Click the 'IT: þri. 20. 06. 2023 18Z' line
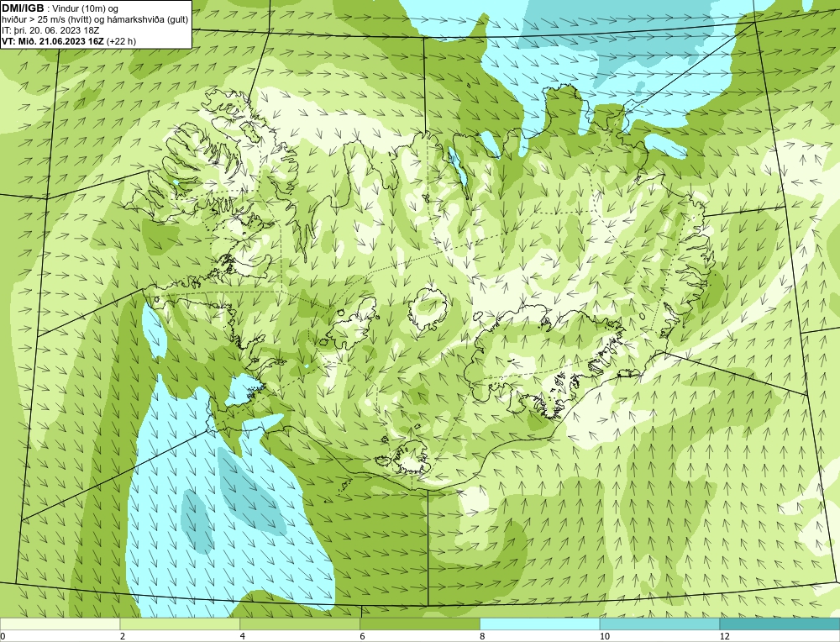Image resolution: width=840 pixels, height=642 pixels. point(50,30)
